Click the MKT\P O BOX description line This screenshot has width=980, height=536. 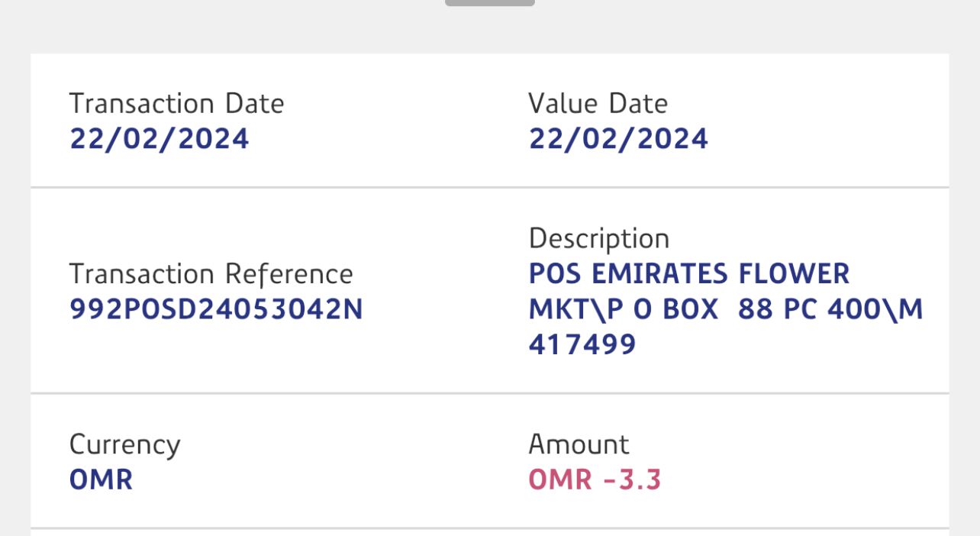click(624, 309)
